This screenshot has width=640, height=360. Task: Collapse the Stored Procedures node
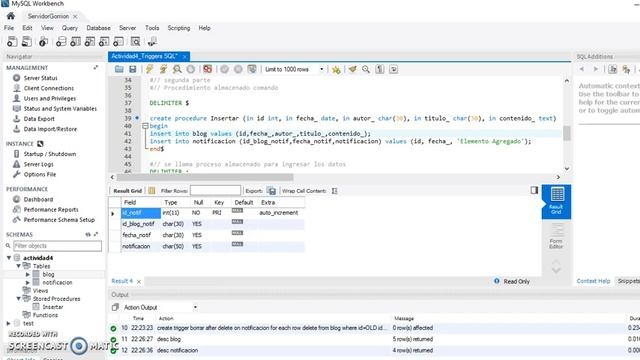(x=18, y=299)
